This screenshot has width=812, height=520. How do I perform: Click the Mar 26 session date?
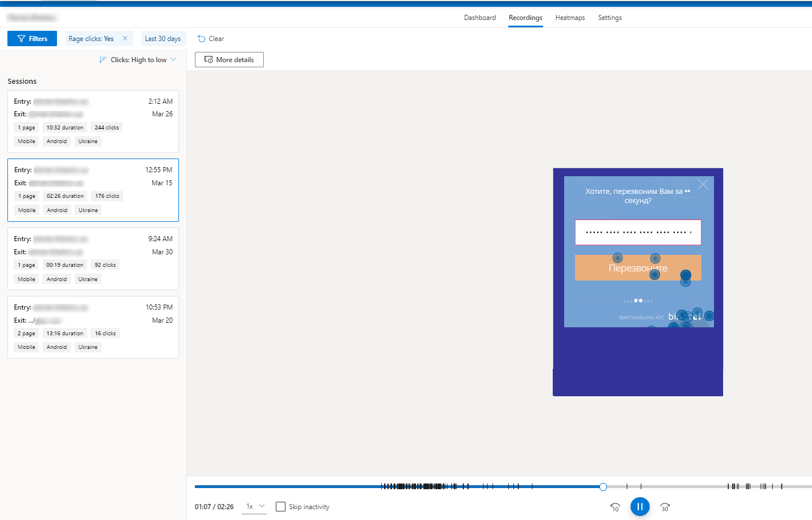162,114
